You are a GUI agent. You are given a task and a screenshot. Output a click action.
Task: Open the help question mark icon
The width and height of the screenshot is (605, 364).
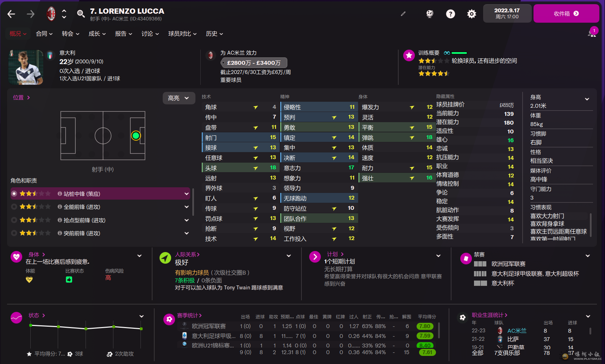click(450, 14)
